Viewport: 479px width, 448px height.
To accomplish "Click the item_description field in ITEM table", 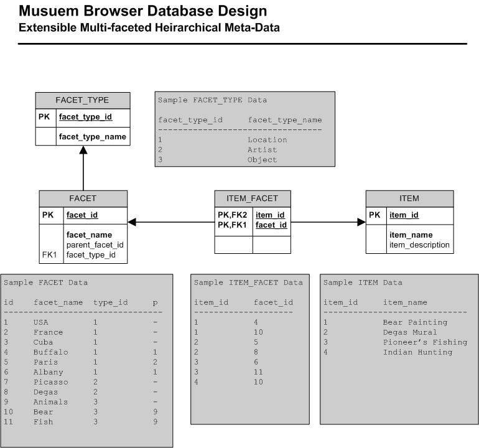I will point(419,245).
